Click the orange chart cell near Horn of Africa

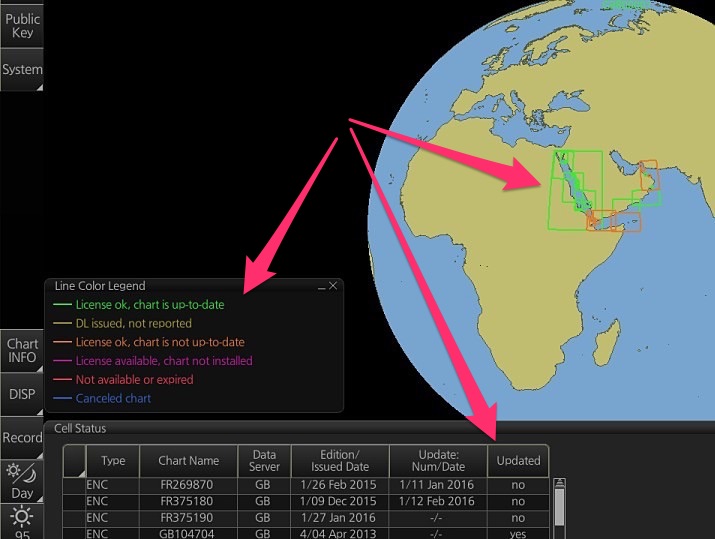(626, 222)
